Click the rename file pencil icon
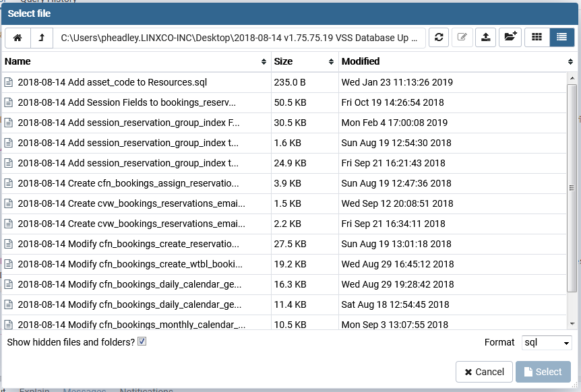The height and width of the screenshot is (392, 581). click(x=462, y=38)
